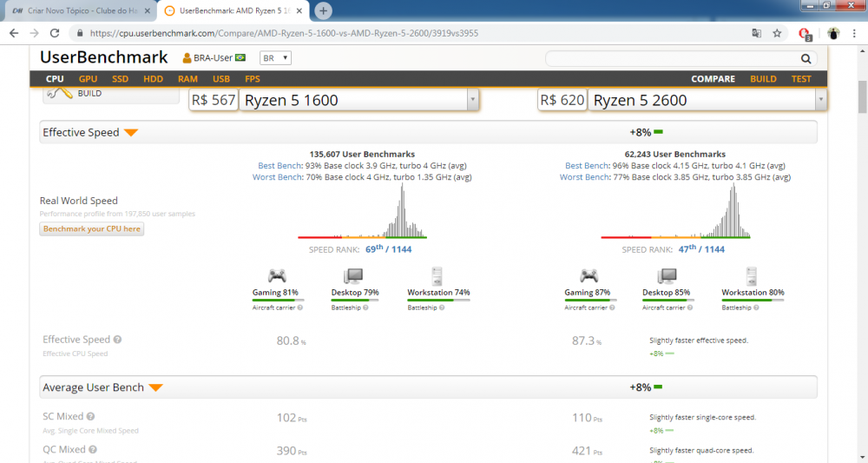Collapse the Effective Speed section

coord(130,133)
